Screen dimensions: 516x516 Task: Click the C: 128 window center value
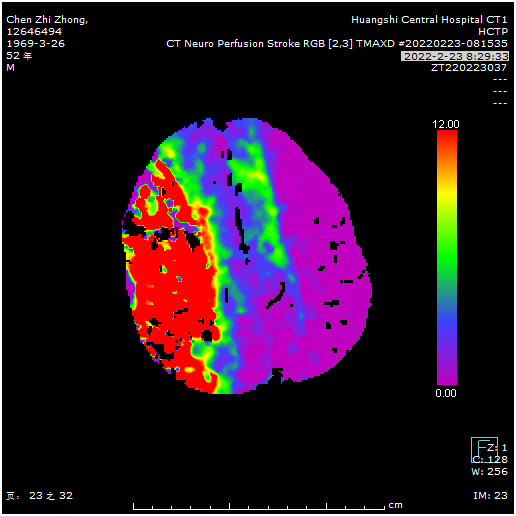click(490, 460)
